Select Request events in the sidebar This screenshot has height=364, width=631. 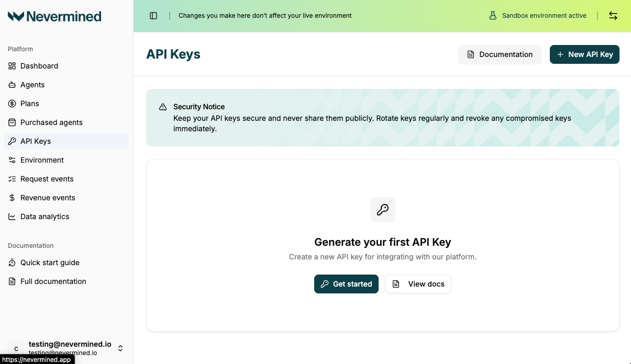[47, 179]
